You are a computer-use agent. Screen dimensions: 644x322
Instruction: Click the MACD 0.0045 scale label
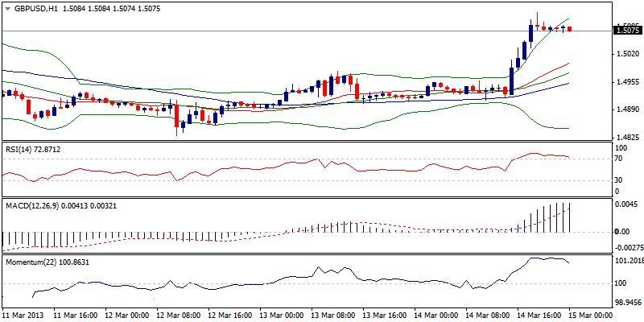(x=626, y=204)
